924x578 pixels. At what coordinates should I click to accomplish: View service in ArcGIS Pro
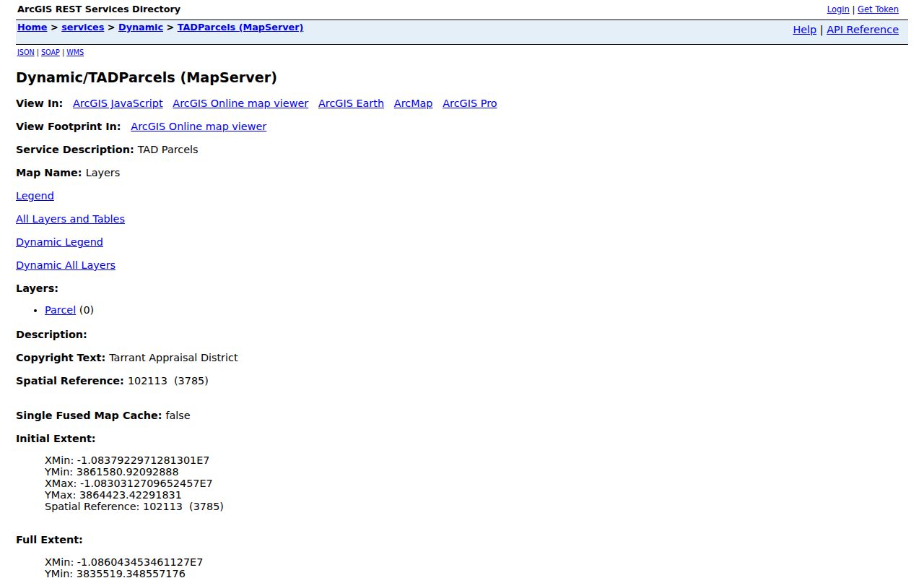click(469, 103)
